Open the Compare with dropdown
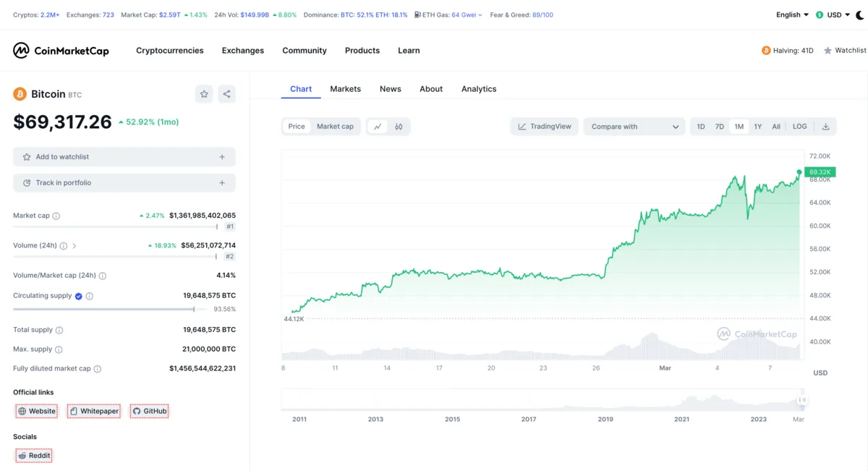 (634, 127)
